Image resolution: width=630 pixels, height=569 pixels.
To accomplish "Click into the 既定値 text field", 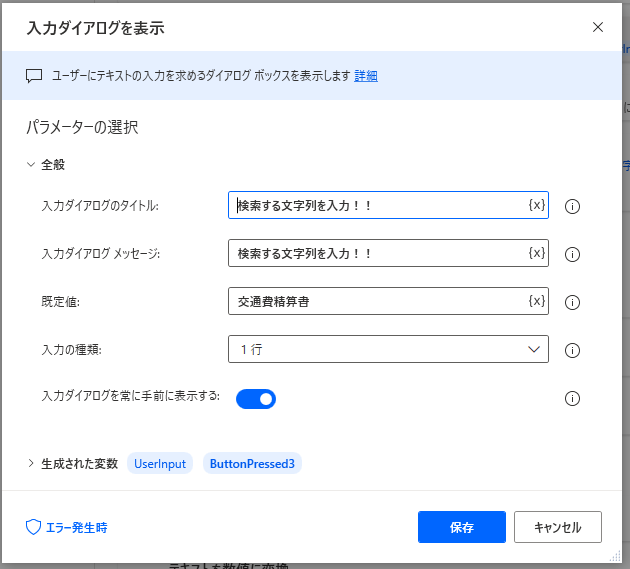I will pyautogui.click(x=375, y=301).
